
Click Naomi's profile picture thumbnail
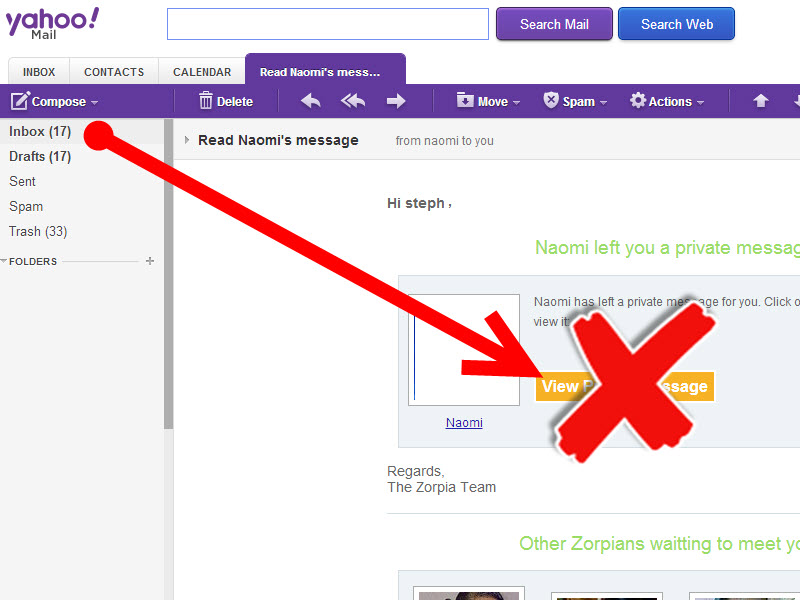[x=464, y=350]
